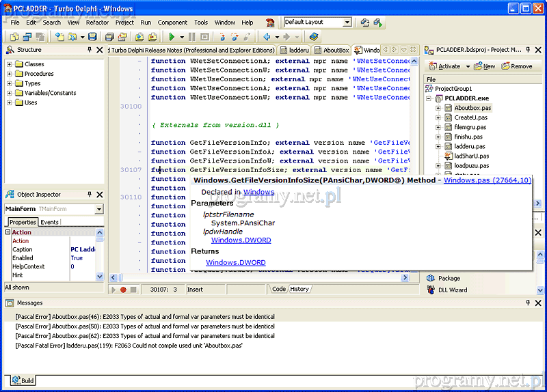Select the first Pascal Error message line
Screen dimensions: 547x392
coord(145,317)
